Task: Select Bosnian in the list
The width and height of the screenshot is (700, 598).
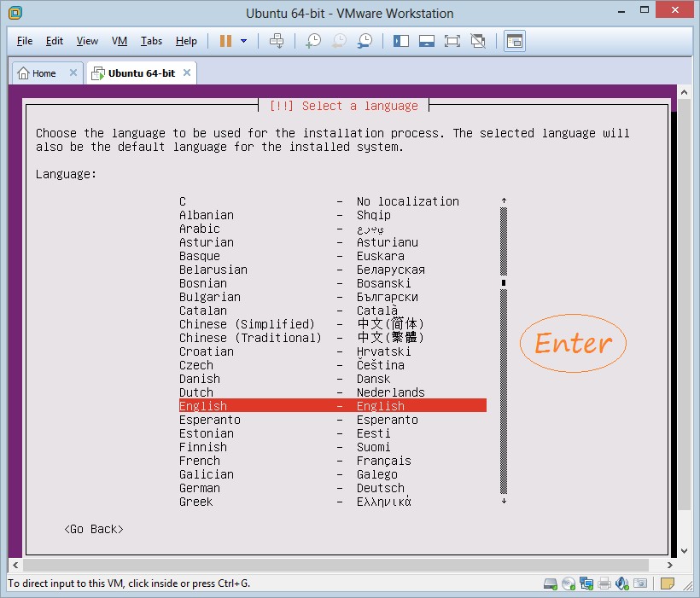Action: click(333, 283)
